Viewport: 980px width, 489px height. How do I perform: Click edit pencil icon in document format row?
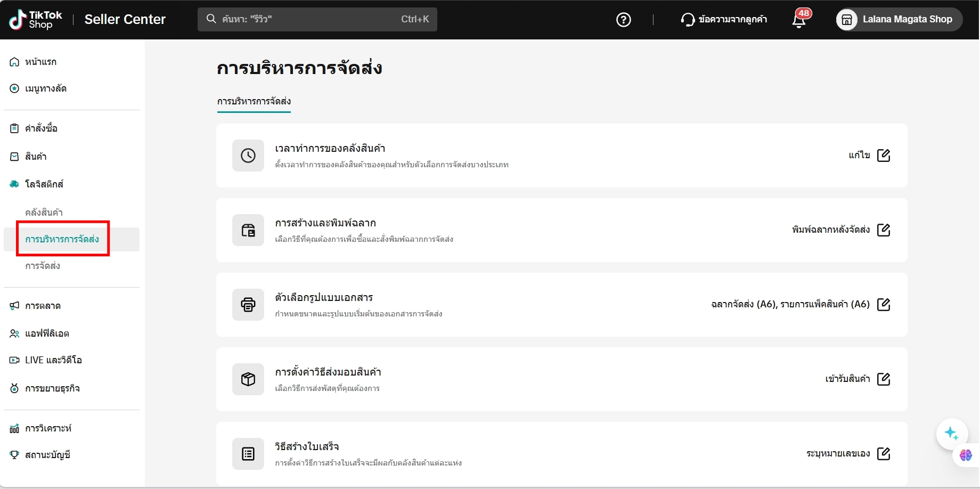coord(884,304)
